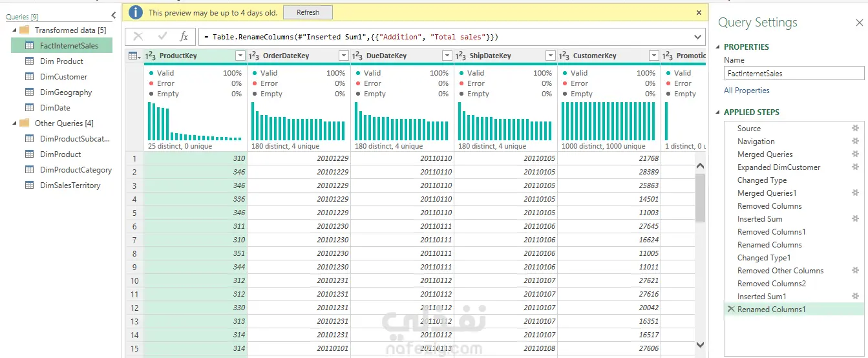Screen dimensions: 868x358
Task: Click the table icon beside FactInternetSales query
Action: (29, 46)
